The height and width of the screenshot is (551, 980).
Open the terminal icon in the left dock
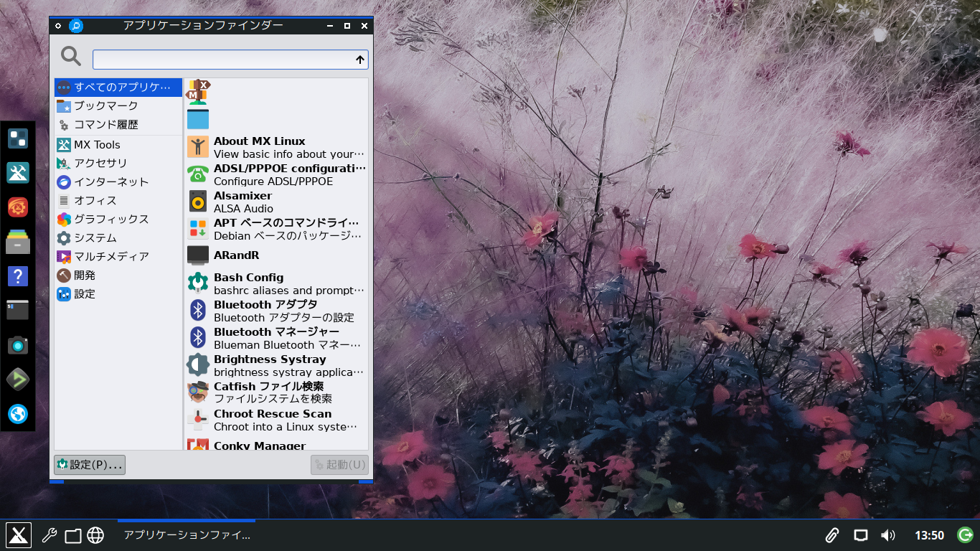[x=18, y=309]
